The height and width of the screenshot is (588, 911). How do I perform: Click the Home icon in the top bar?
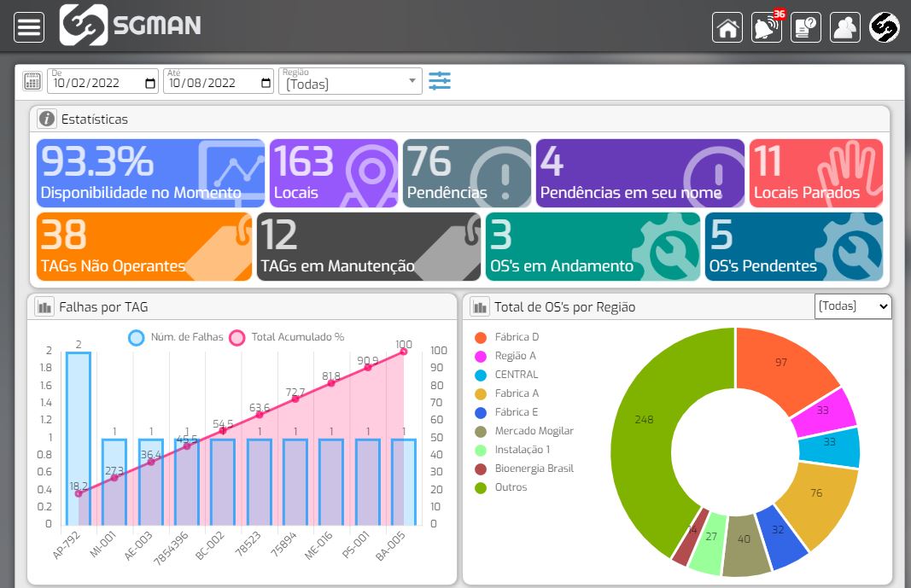pos(727,26)
